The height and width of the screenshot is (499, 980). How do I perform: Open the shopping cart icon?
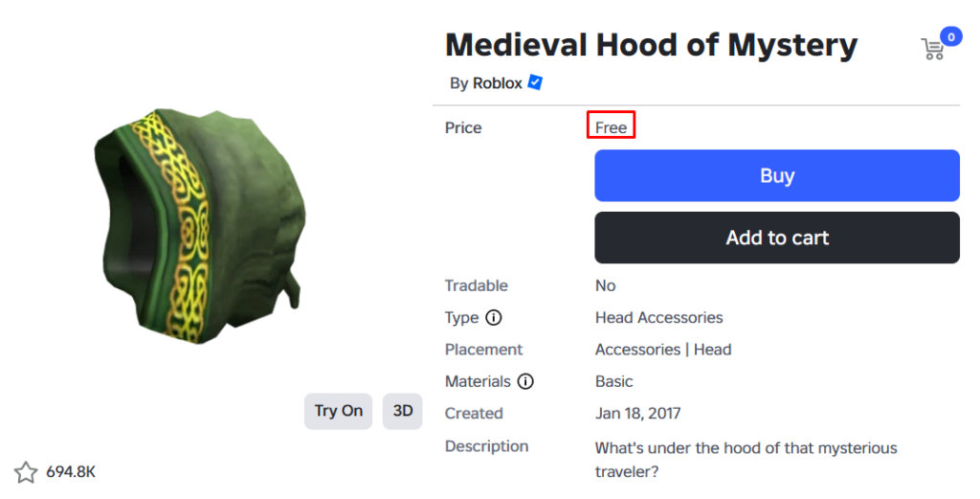point(932,49)
